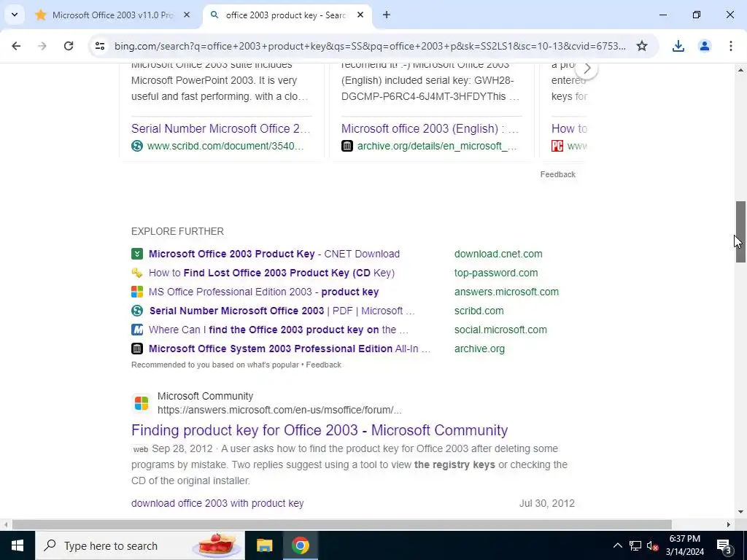The width and height of the screenshot is (747, 560).
Task: Open MS Office Professional Edition 2003 product key
Action: (263, 292)
